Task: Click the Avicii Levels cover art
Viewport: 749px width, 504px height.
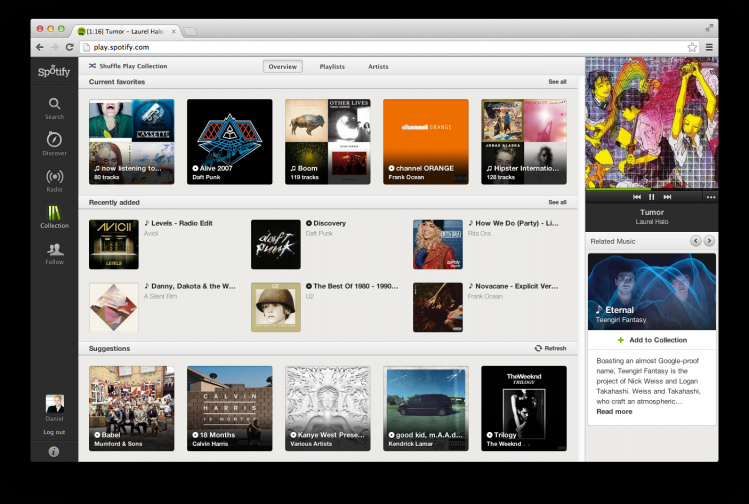Action: coord(114,244)
